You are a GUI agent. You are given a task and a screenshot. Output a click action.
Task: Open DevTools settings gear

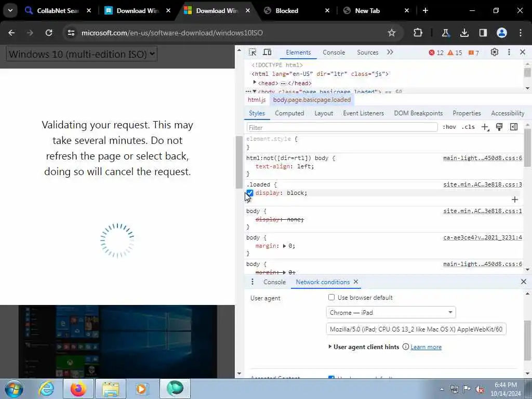[x=495, y=52]
